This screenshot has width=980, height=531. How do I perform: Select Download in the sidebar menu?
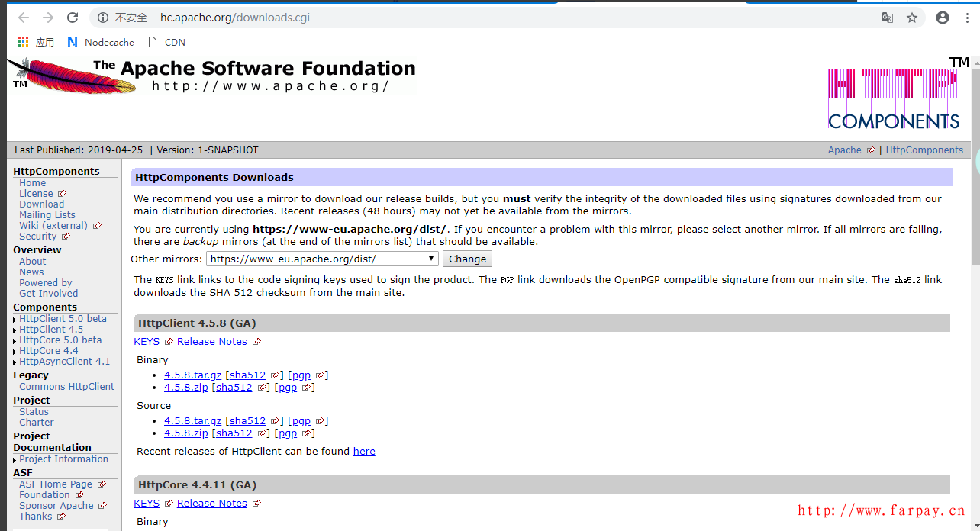(42, 204)
